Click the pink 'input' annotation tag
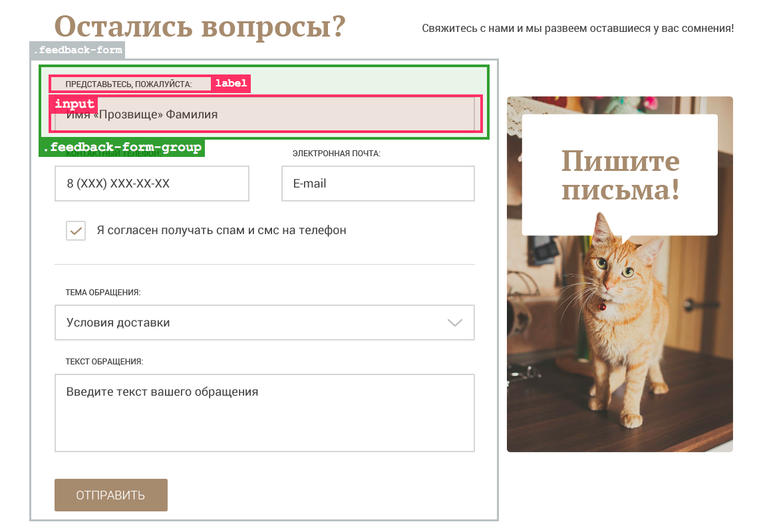The width and height of the screenshot is (765, 532). tap(74, 104)
